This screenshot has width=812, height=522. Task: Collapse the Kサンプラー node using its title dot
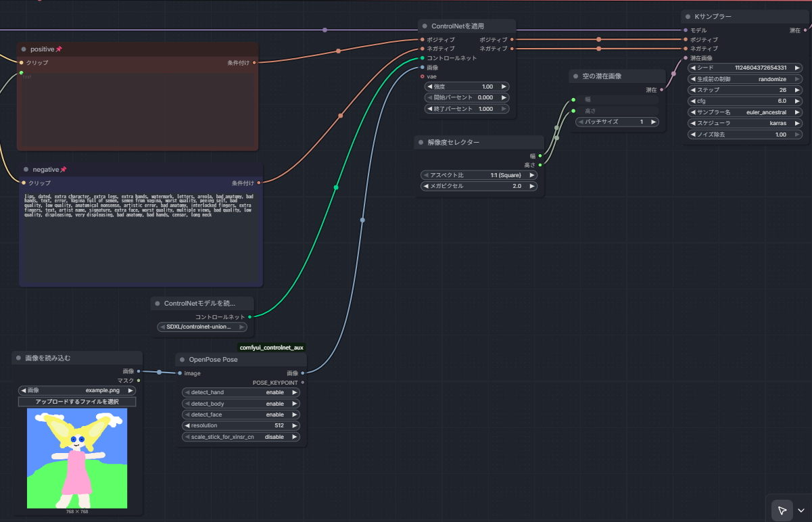point(688,16)
